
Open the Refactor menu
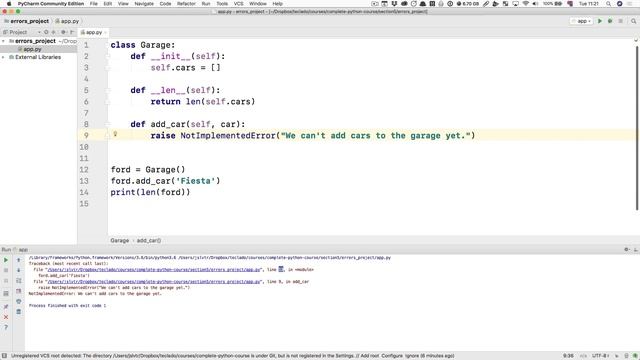coord(186,4)
